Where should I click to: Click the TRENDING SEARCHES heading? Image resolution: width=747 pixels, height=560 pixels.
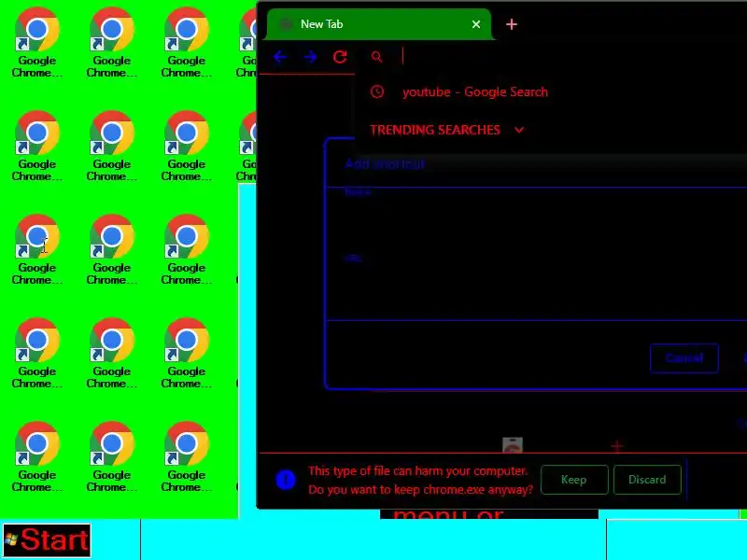(435, 130)
